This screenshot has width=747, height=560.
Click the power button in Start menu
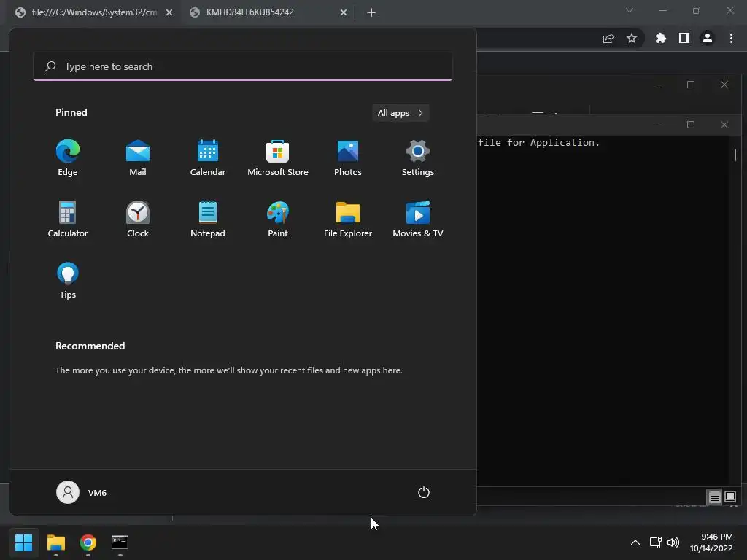(424, 492)
